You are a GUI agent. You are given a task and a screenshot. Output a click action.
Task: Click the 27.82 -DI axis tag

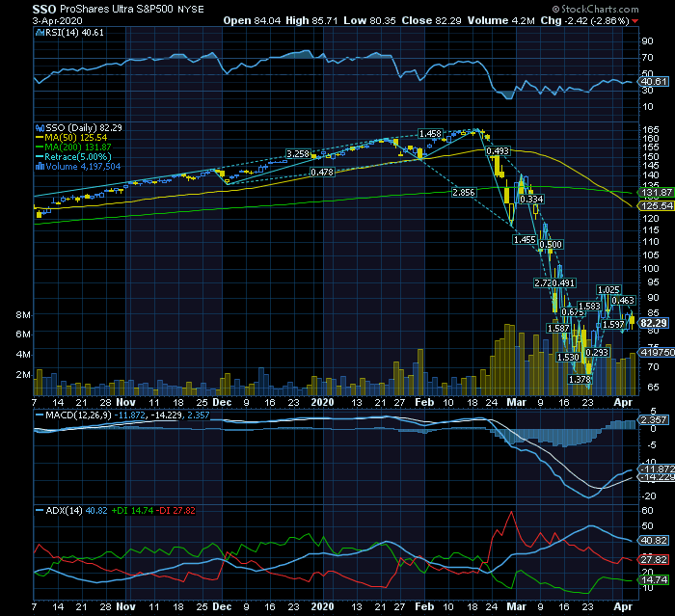tap(654, 560)
